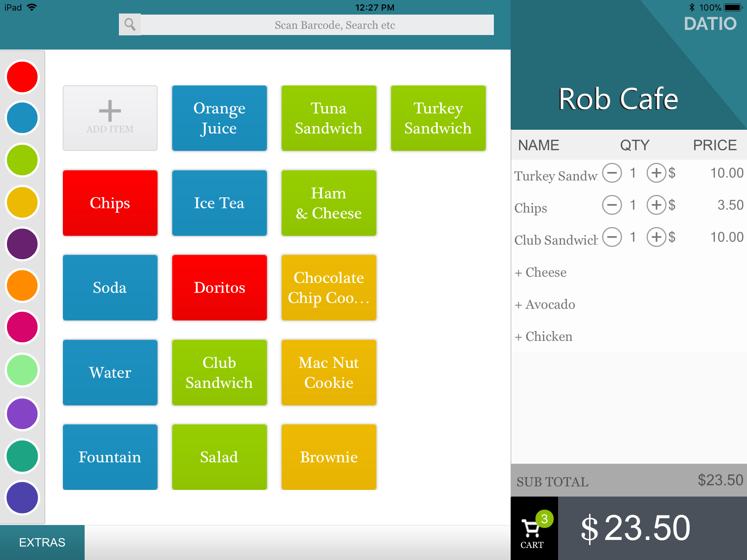Decrease the Chips quantity
Screen dimensions: 747x560
pos(612,205)
